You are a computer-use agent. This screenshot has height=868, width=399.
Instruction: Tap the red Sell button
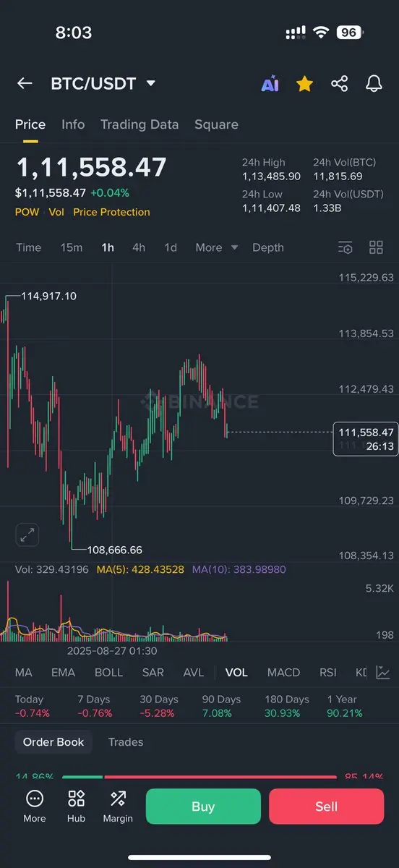tap(326, 807)
